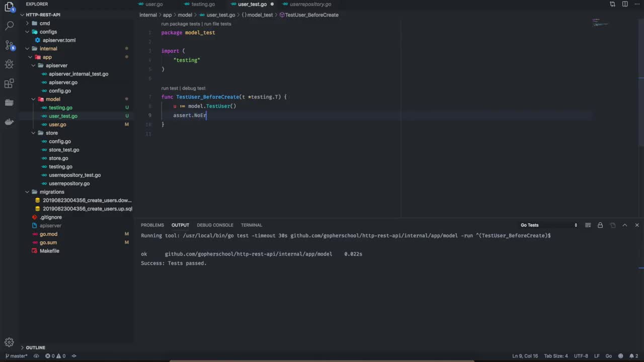Collapse the store folder
Image resolution: width=644 pixels, height=362 pixels.
pos(52,133)
